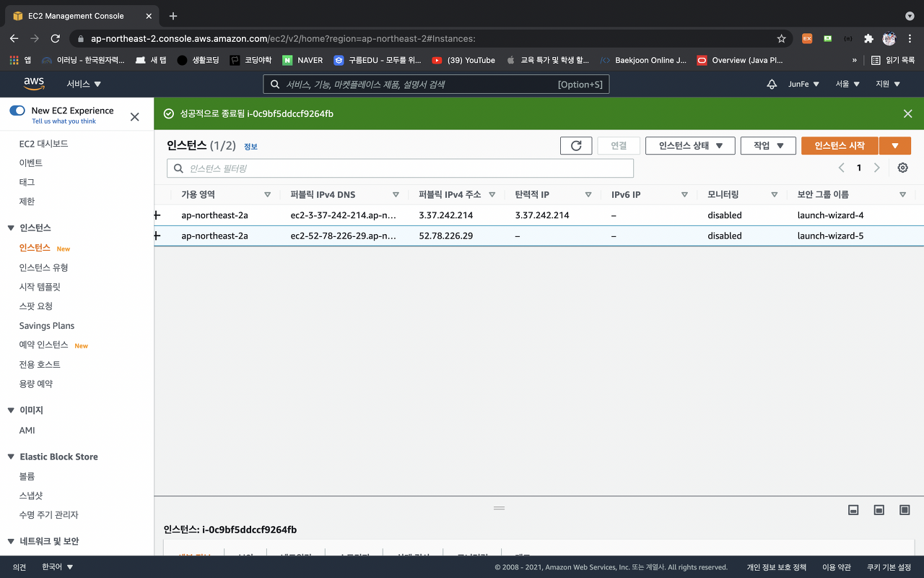Screen dimensions: 924x578
Task: Open the 서울 region selector
Action: pyautogui.click(x=847, y=85)
